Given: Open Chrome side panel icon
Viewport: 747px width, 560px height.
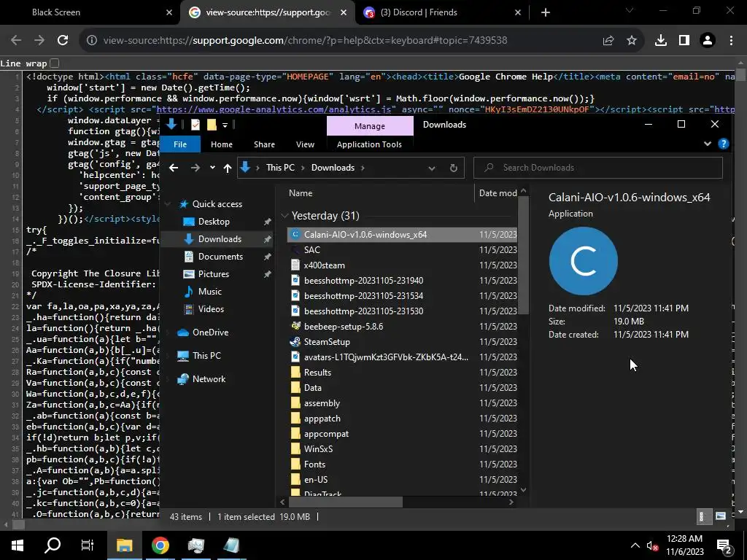Looking at the screenshot, I should coord(684,41).
